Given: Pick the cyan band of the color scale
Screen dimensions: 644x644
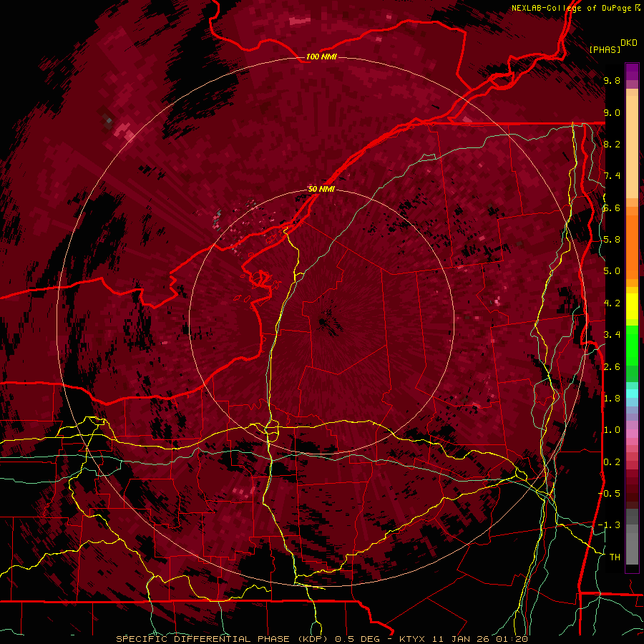Looking at the screenshot, I should click(632, 394).
